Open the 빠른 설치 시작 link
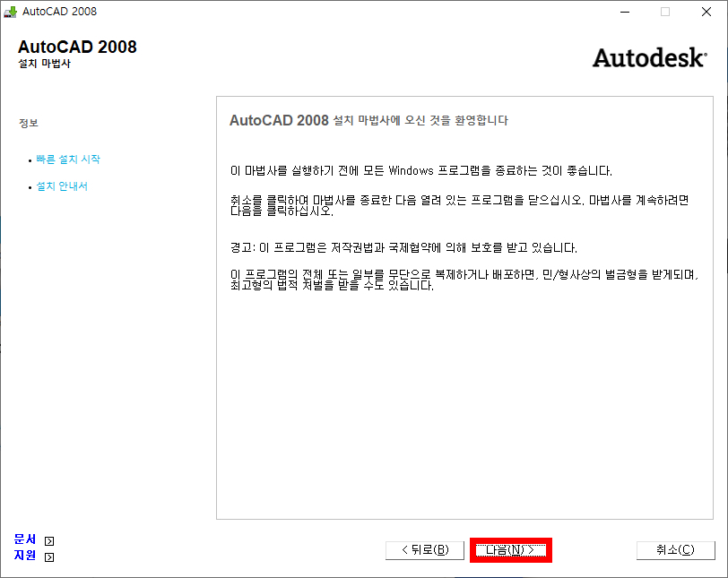Image resolution: width=728 pixels, height=578 pixels. [x=68, y=160]
